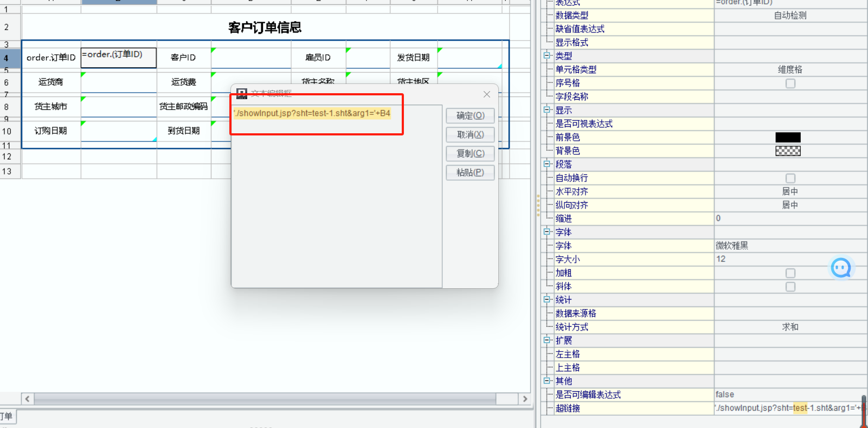Screen dimensions: 868x428
Task: Pick the checkered 背景色 color swatch
Action: (788, 151)
